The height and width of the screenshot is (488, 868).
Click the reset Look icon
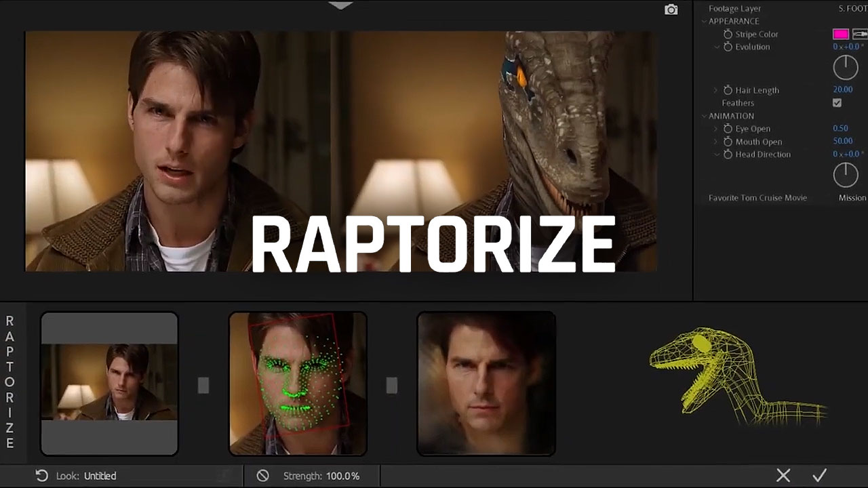[x=42, y=476]
